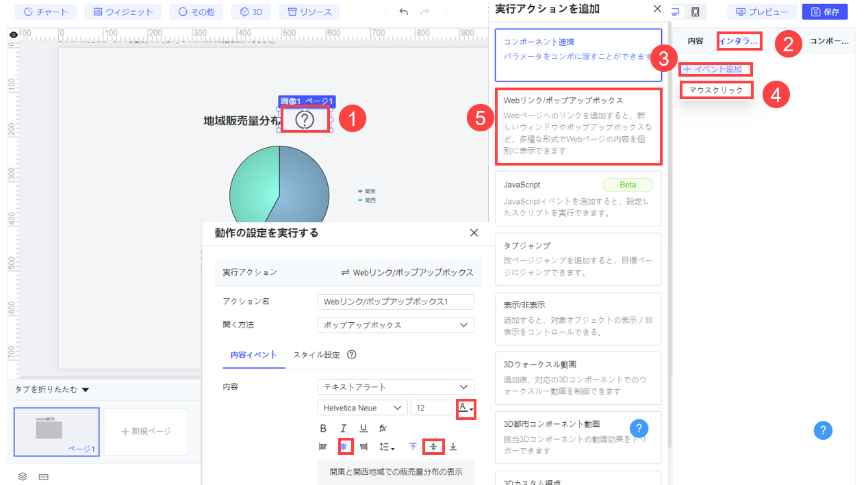Open the 内容 tab in right panel

pyautogui.click(x=695, y=41)
